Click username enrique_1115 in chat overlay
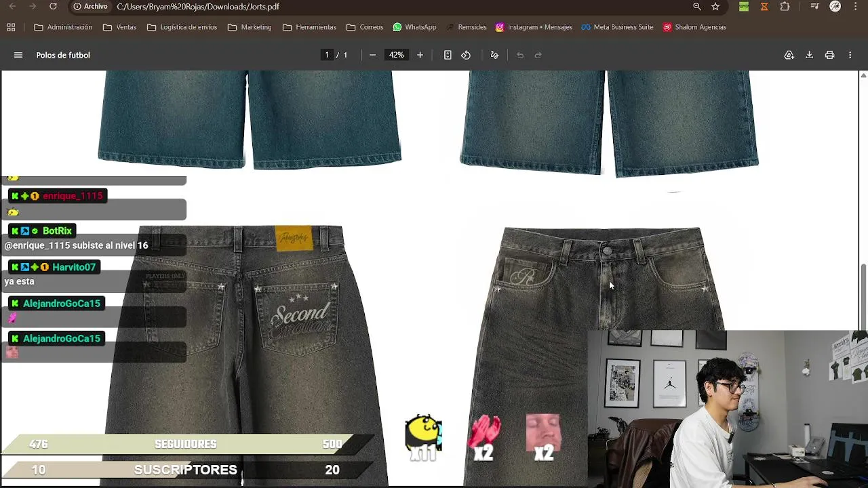This screenshot has width=868, height=488. tap(73, 196)
